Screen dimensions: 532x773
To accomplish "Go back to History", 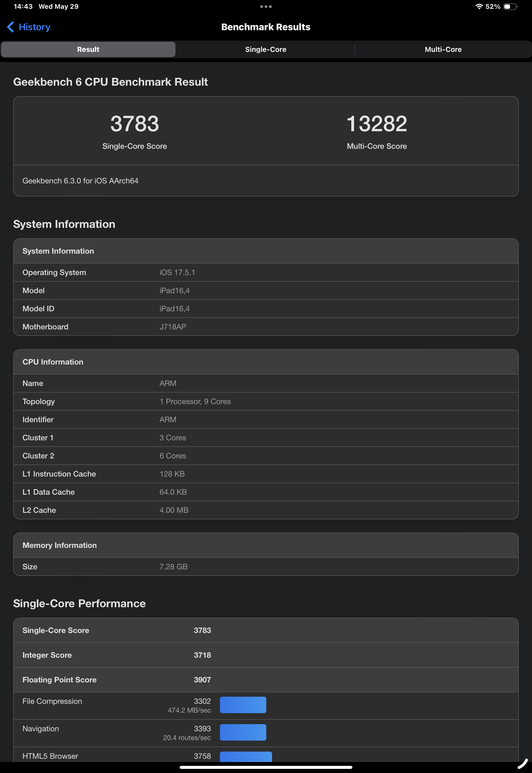I will (x=34, y=27).
